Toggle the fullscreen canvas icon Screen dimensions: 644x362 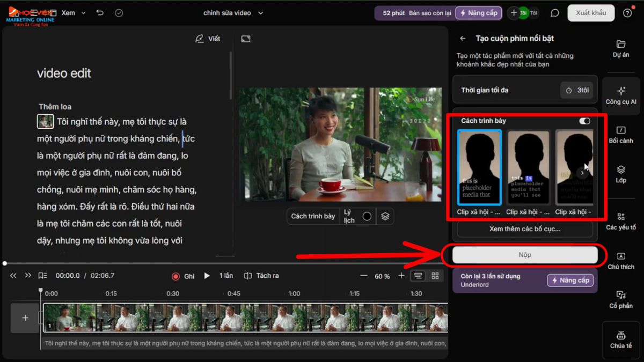coord(246,39)
